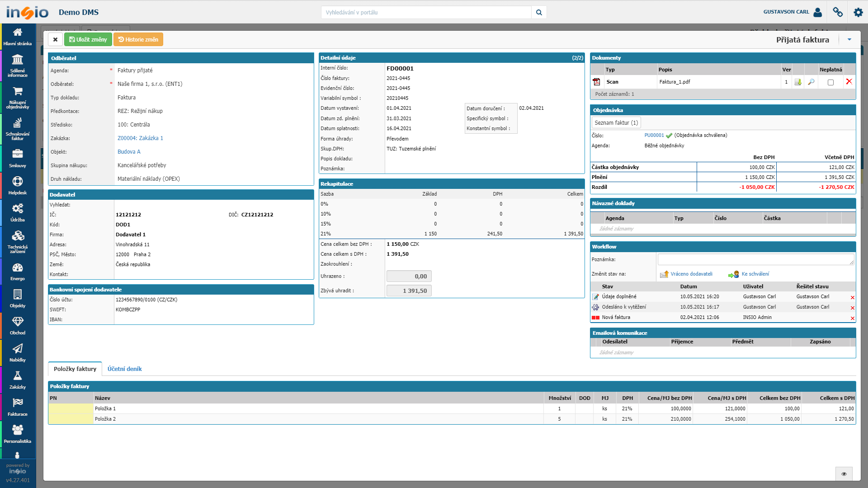Click the (2/2) pager in Detailní údaje
This screenshot has height=488, width=868.
pos(577,58)
